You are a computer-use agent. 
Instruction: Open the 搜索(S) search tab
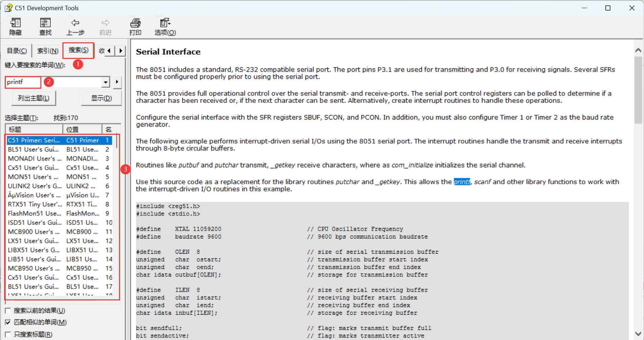78,50
